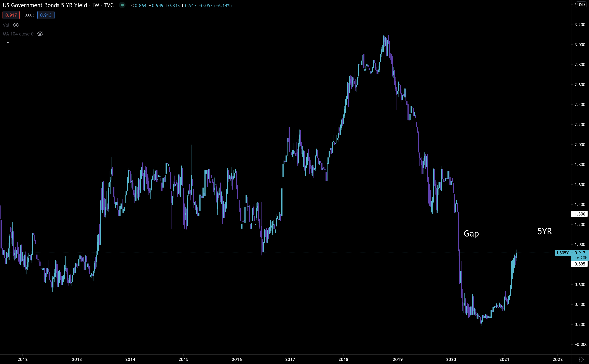Viewport: 589px width, 364px height.
Task: Click the MA 104 close indicator title
Action: [x=18, y=34]
